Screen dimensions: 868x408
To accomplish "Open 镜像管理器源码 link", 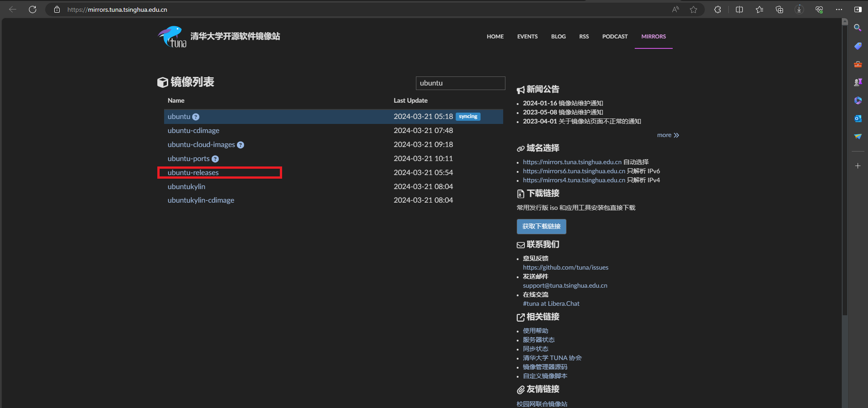I will [545, 367].
